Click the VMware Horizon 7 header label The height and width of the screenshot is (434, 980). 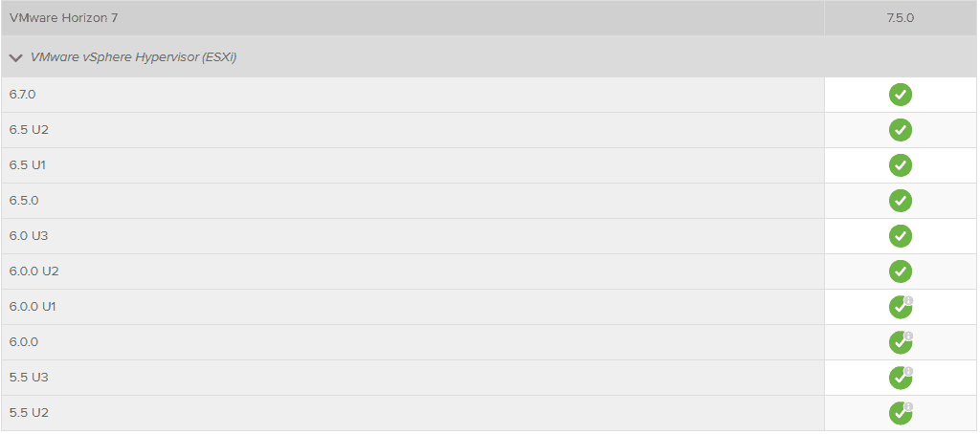(x=64, y=17)
